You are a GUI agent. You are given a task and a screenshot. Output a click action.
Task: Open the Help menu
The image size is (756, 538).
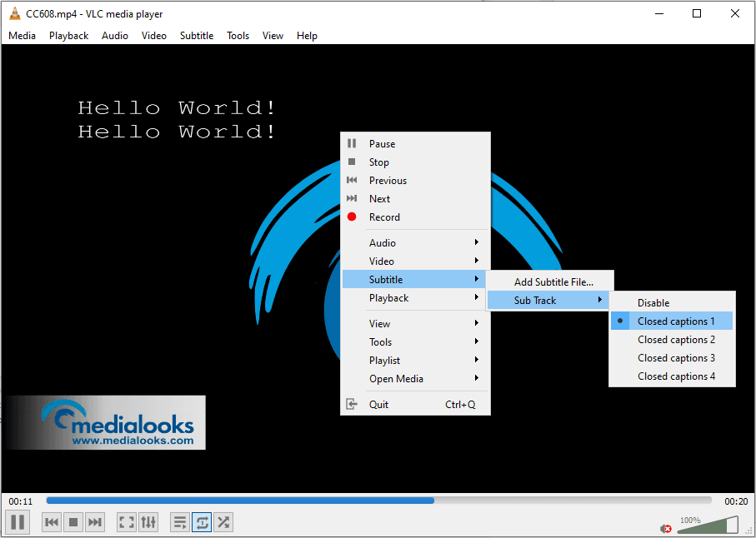click(307, 36)
